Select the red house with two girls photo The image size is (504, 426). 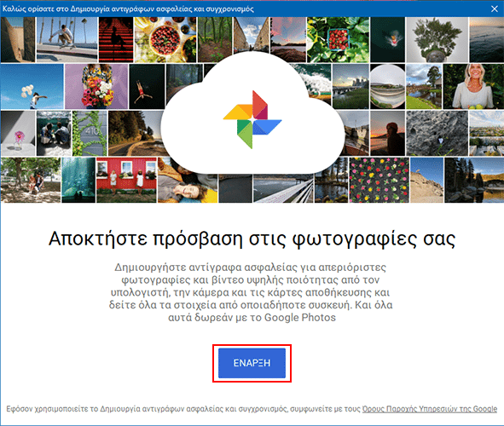tap(126, 180)
